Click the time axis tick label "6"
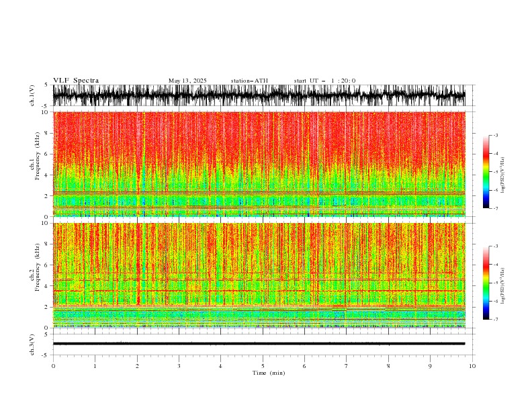 pos(304,366)
